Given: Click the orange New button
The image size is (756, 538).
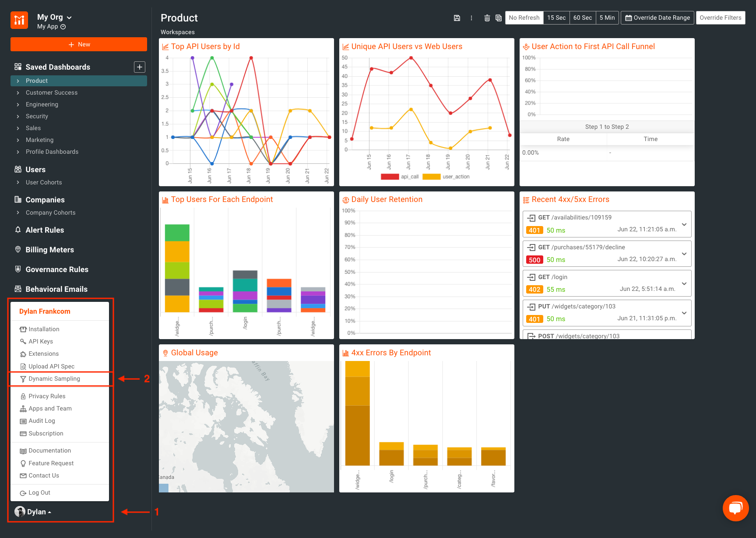Looking at the screenshot, I should click(79, 44).
